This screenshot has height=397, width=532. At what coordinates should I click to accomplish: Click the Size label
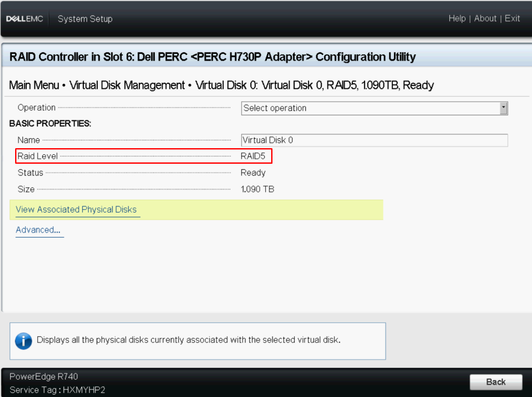[x=26, y=189]
